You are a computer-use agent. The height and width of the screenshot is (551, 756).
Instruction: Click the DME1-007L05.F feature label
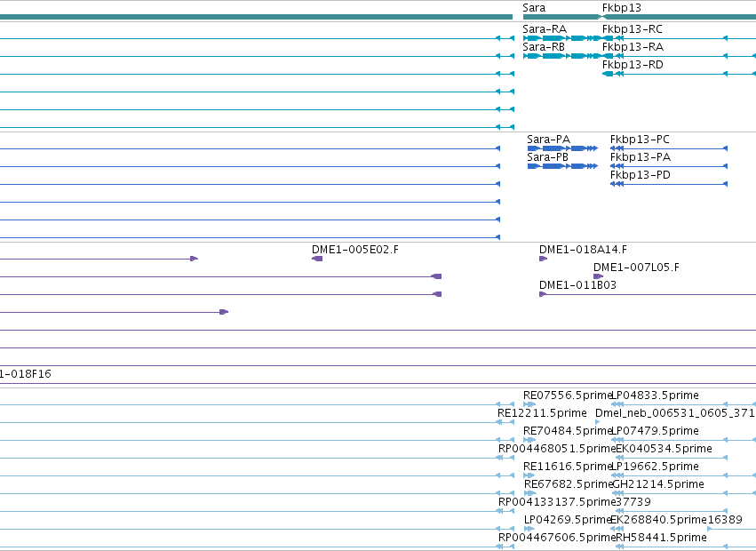pyautogui.click(x=636, y=268)
